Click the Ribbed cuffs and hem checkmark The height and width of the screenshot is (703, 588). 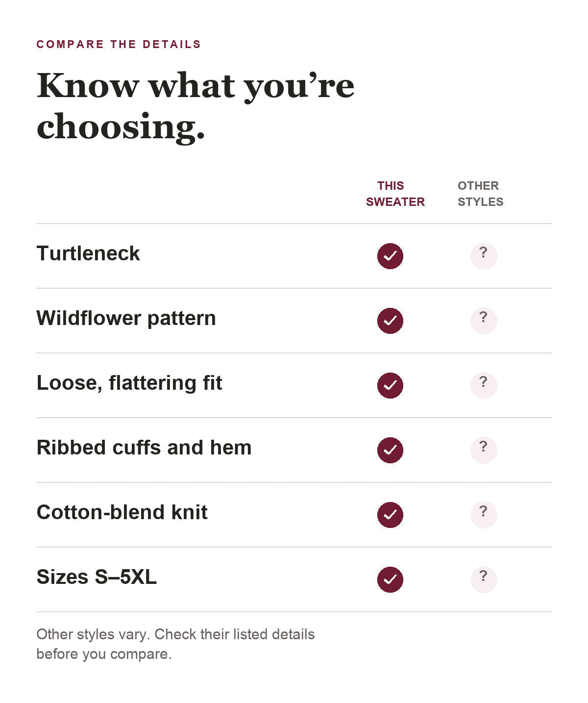tap(390, 450)
